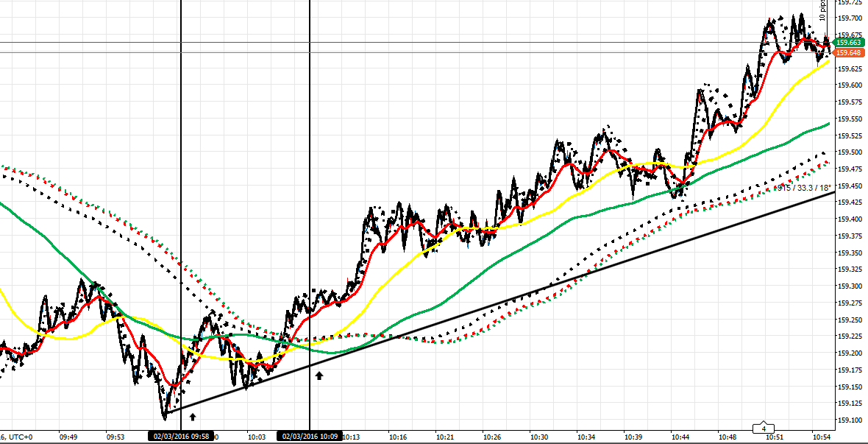
Task: Click the '10 pips' scale label top right
Action: coord(824,11)
